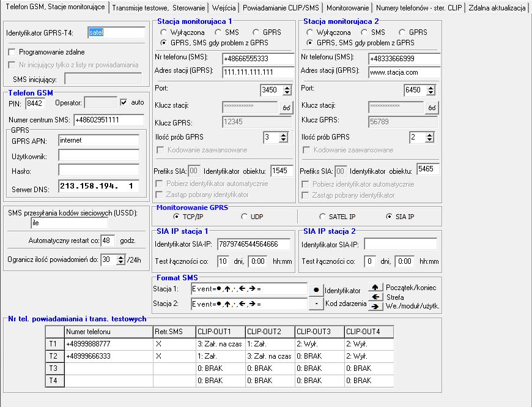This screenshot has width=532, height=407.
Task: Go to the Monitorowanie tab
Action: [x=347, y=7]
